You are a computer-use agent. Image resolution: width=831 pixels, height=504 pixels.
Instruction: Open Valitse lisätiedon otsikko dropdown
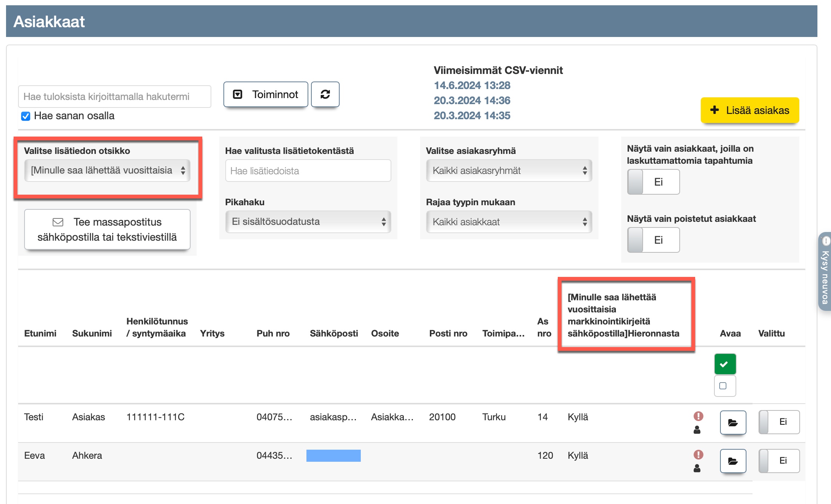[x=107, y=171]
